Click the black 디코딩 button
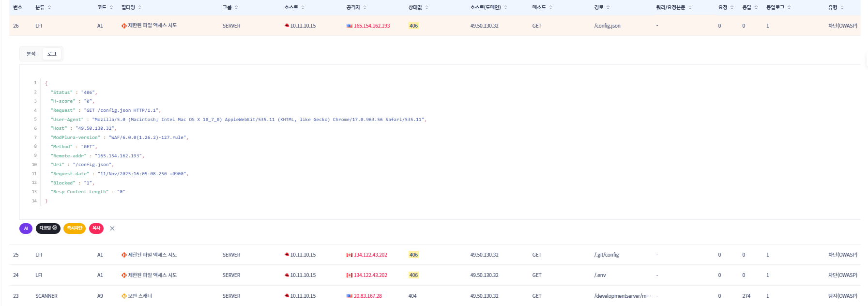Image resolution: width=868 pixels, height=306 pixels. click(x=48, y=228)
